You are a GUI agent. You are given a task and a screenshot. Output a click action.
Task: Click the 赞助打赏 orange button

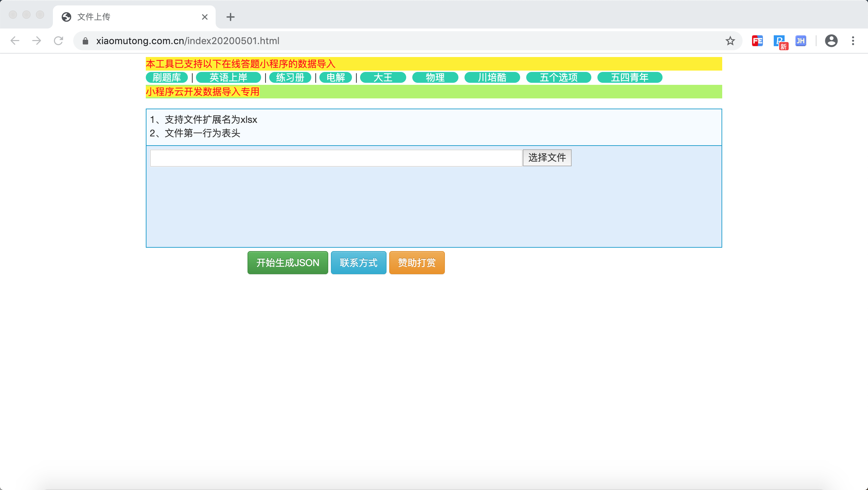(x=417, y=263)
